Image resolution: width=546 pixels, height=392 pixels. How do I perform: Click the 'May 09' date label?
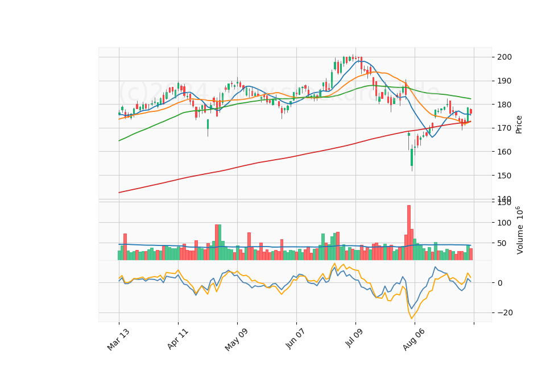(x=236, y=340)
